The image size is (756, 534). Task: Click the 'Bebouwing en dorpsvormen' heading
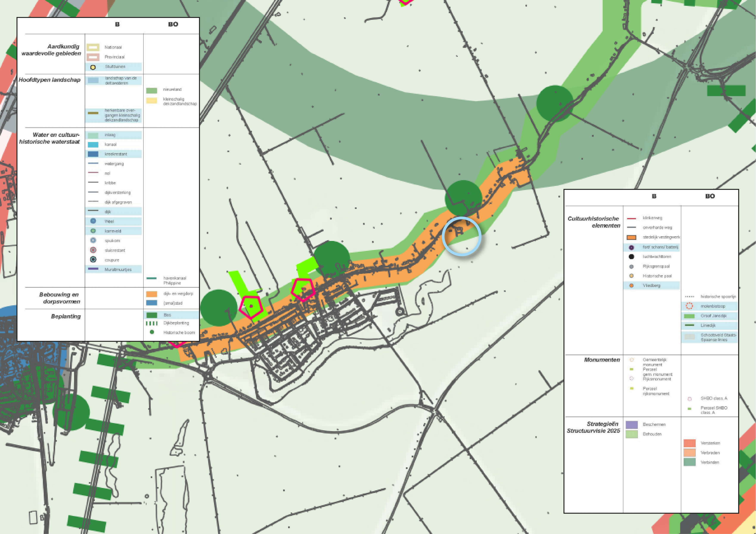(60, 298)
